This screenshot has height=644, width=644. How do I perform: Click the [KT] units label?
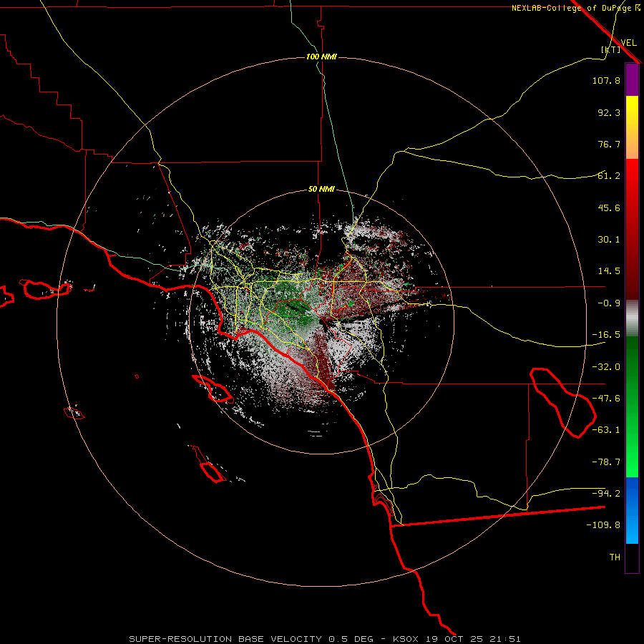[611, 49]
